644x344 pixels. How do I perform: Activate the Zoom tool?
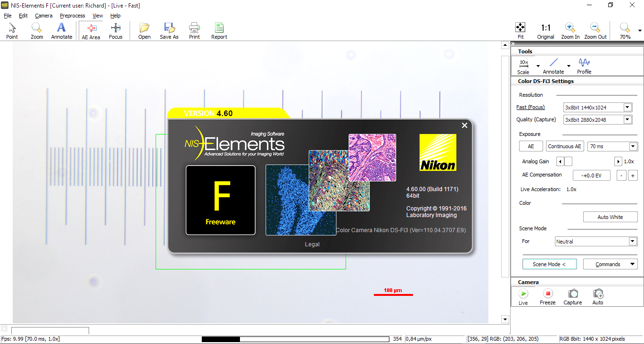click(x=36, y=30)
